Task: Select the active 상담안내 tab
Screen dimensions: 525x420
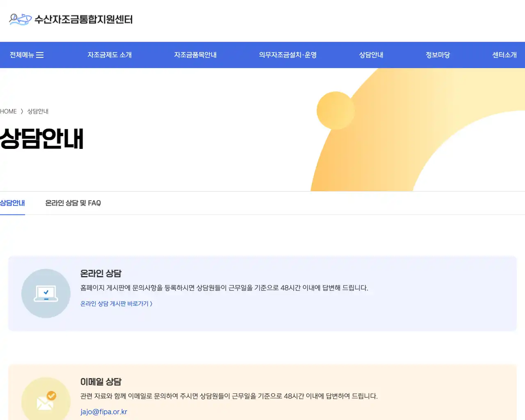Action: (13, 203)
